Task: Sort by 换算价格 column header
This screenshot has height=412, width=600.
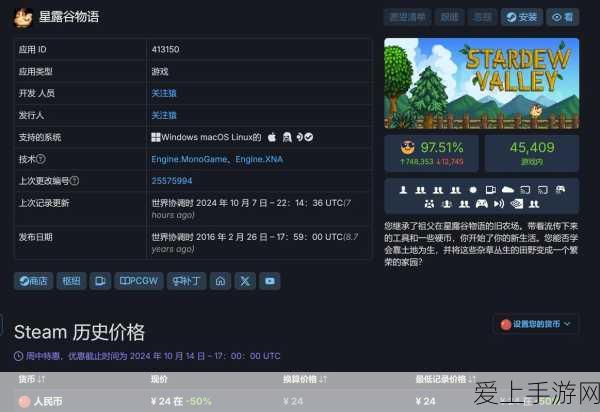Action: coord(305,379)
